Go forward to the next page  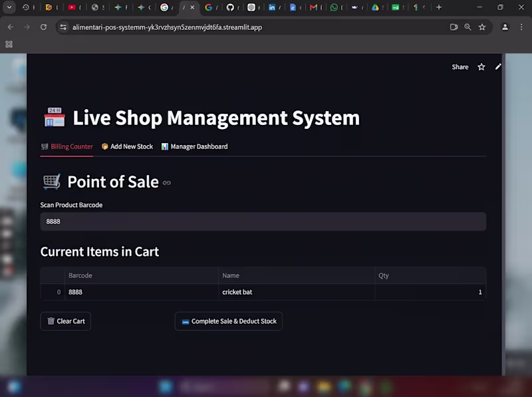(x=27, y=27)
